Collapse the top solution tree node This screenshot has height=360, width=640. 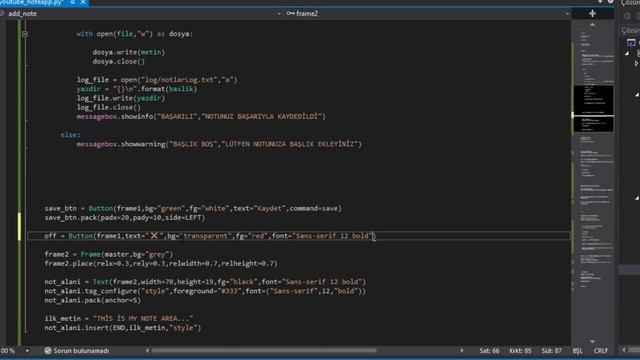coord(627,53)
